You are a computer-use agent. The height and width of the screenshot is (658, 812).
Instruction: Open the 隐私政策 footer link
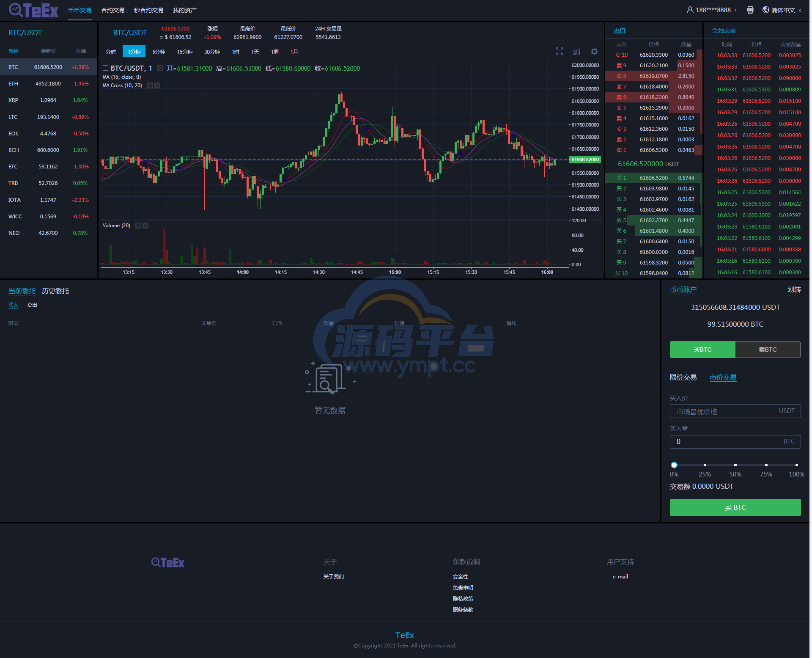[x=463, y=599]
